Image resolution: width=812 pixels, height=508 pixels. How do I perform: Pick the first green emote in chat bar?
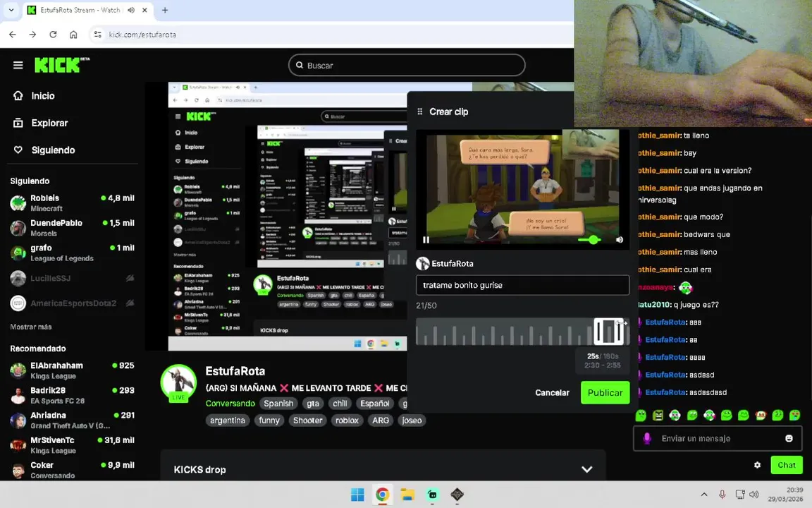(641, 415)
